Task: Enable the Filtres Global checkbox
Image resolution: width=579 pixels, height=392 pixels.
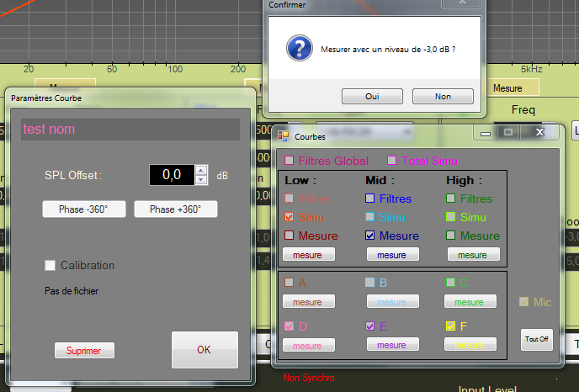Action: (289, 161)
